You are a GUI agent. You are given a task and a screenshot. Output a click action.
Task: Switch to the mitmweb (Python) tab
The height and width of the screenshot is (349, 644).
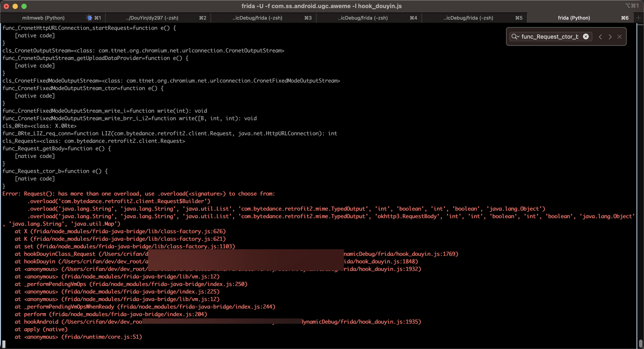coord(43,18)
